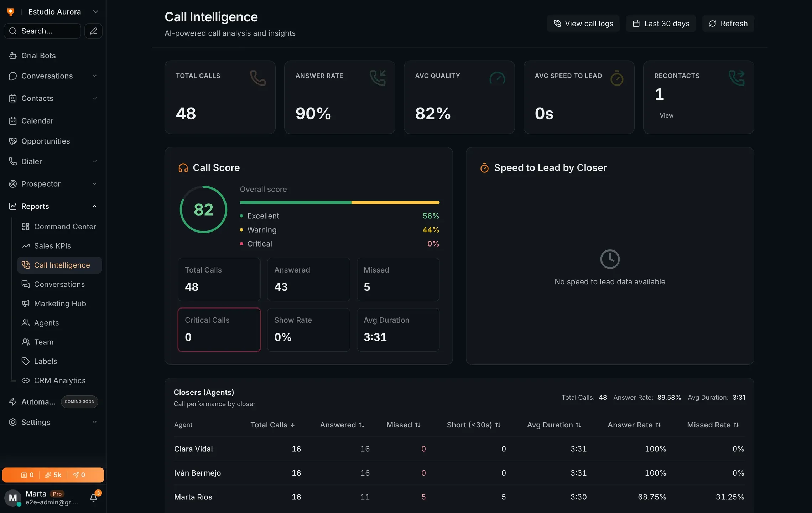Expand the Contacts sidebar chevron
The image size is (812, 513).
(94, 98)
